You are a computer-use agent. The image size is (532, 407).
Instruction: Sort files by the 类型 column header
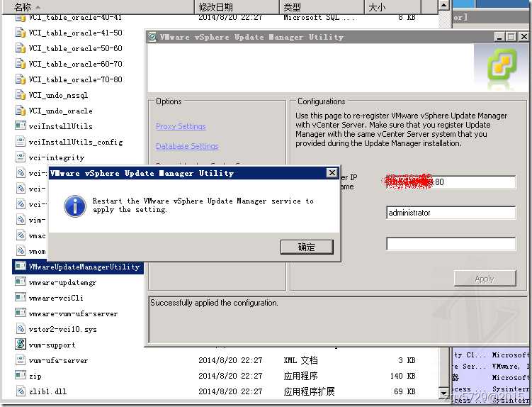[x=322, y=7]
